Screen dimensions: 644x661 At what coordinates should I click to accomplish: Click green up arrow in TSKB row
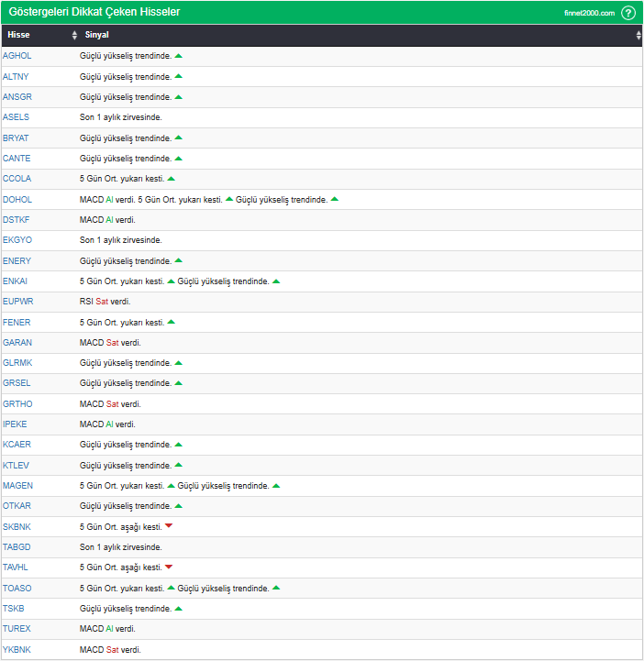click(179, 609)
